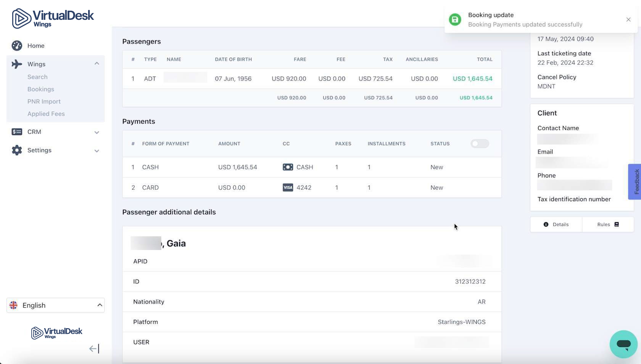641x364 pixels.
Task: Click the VirtualDesk Wings logo
Action: [x=53, y=18]
